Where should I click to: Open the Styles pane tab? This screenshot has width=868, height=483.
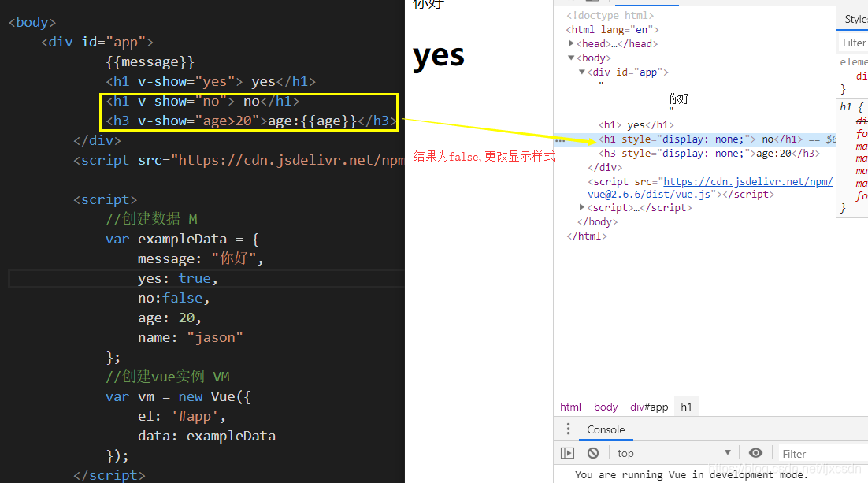tap(855, 19)
